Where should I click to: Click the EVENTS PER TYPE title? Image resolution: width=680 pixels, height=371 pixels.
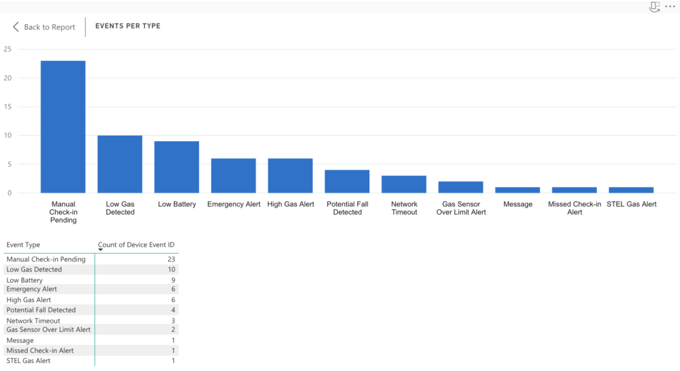pos(128,26)
